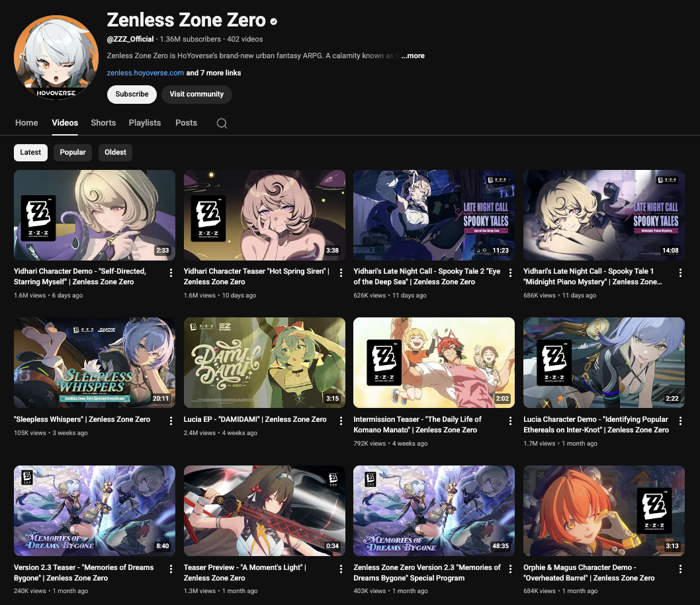Open 'Midnight Piano Mystery' video title
The image size is (700, 605).
(593, 276)
